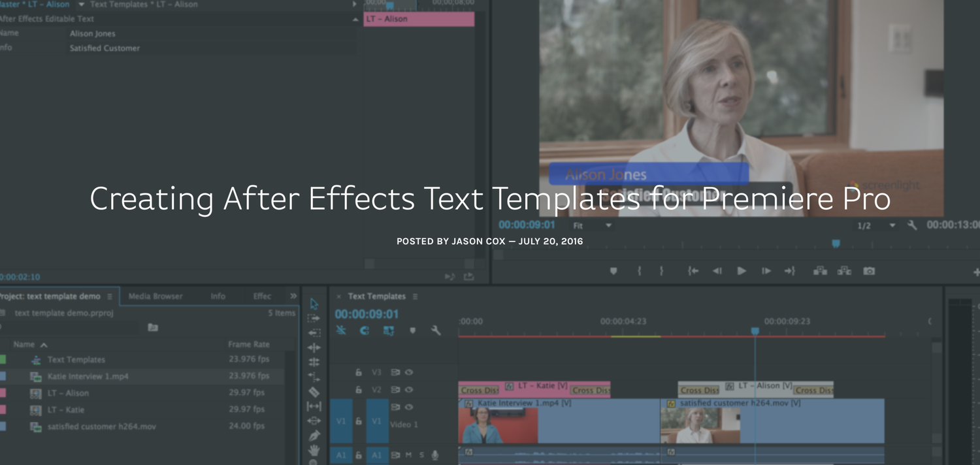Click the Satisfied Customer info field
Viewport: 980px width, 465px height.
click(x=212, y=48)
